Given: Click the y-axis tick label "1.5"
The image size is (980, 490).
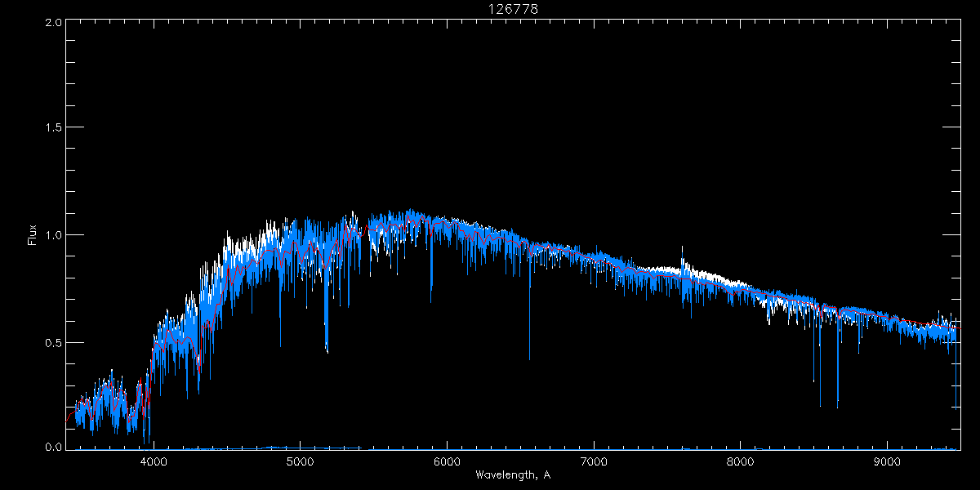Looking at the screenshot, I should tap(53, 128).
